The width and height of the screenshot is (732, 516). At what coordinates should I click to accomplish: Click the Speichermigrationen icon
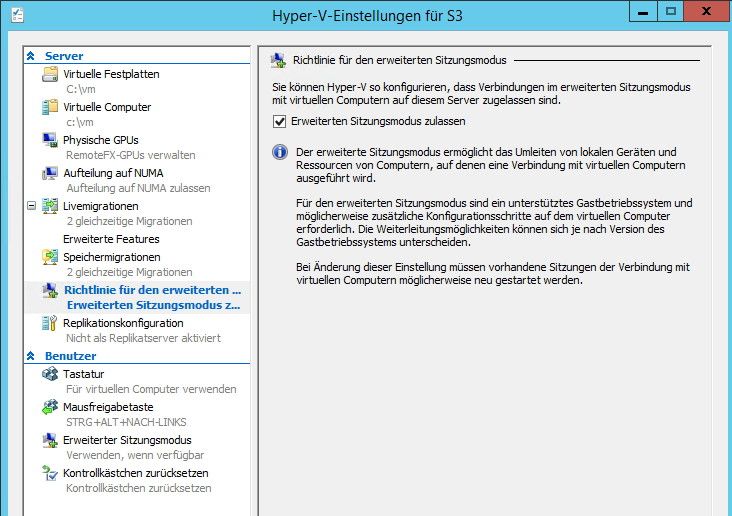pos(50,257)
